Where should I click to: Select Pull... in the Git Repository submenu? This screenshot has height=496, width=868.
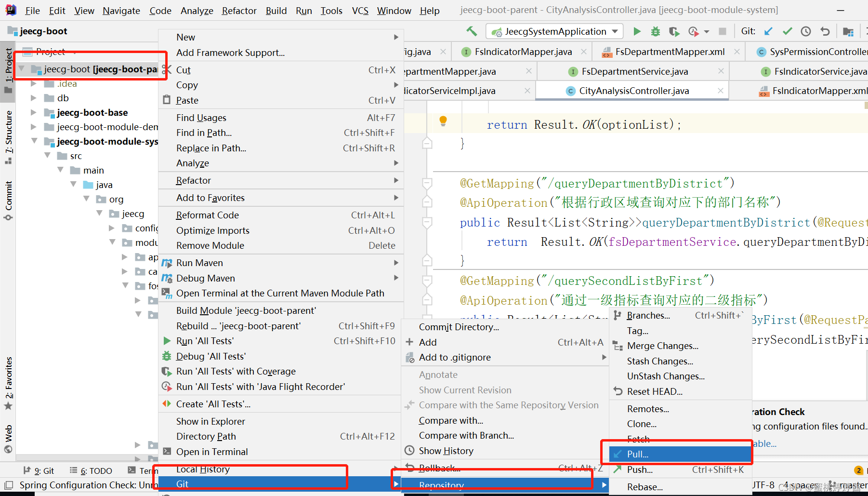[680, 454]
